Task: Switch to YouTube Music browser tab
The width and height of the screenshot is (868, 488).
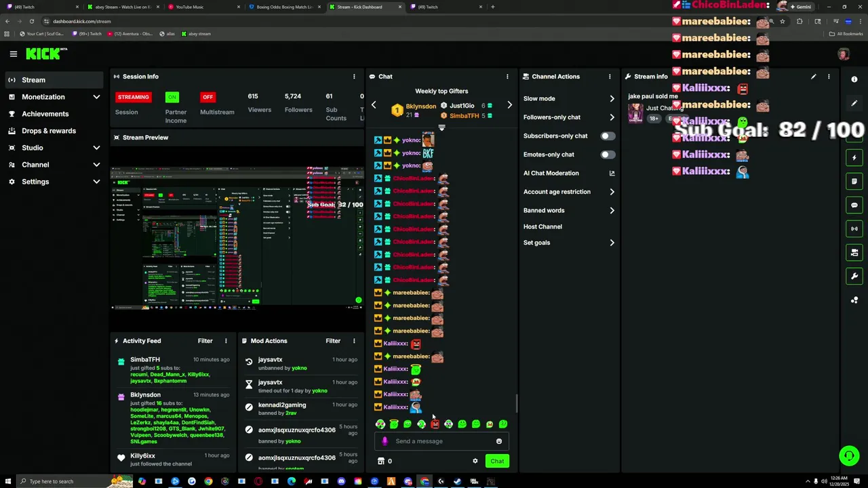Action: tap(204, 7)
